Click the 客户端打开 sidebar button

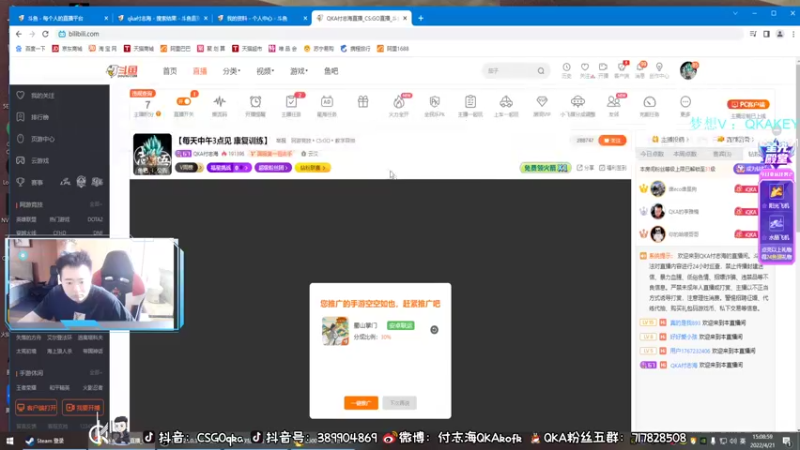pos(36,408)
